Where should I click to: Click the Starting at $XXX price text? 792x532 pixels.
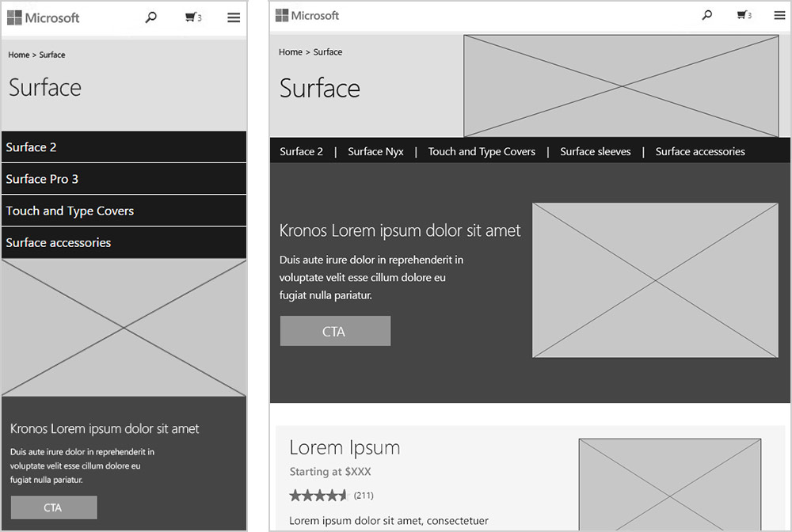click(330, 471)
